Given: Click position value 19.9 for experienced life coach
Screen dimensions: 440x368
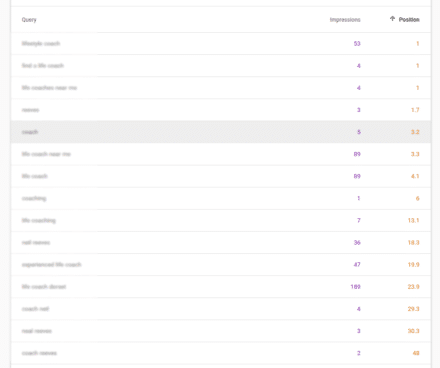Looking at the screenshot, I should pyautogui.click(x=413, y=265).
